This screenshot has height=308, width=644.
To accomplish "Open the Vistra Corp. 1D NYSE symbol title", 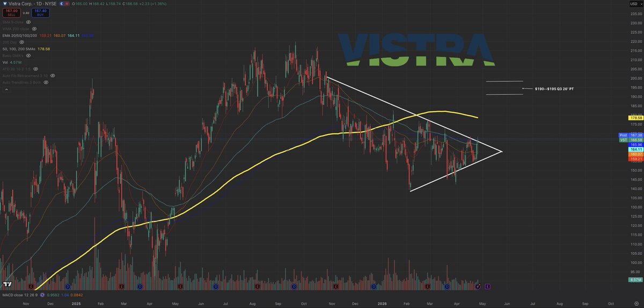I will point(32,4).
